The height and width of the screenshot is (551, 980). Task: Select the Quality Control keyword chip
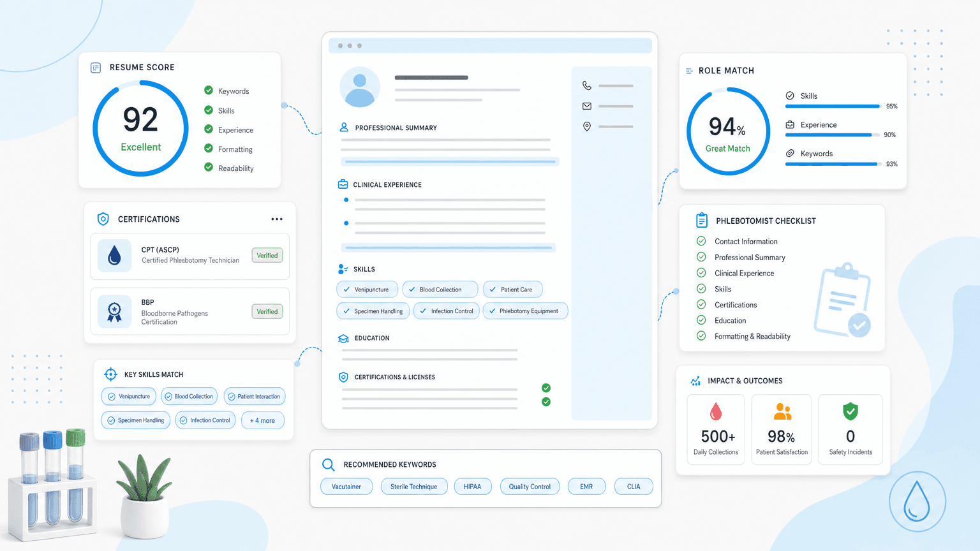[530, 487]
